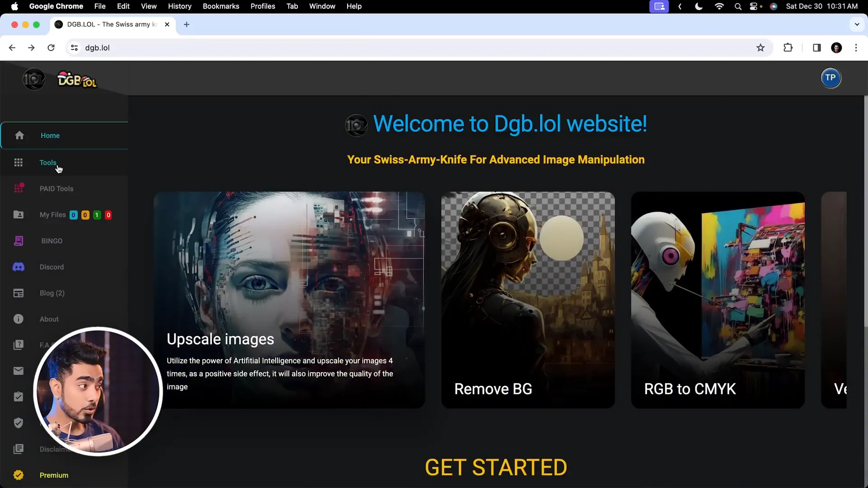Open the TP user avatar menu
Viewport: 868px width, 488px height.
(830, 78)
